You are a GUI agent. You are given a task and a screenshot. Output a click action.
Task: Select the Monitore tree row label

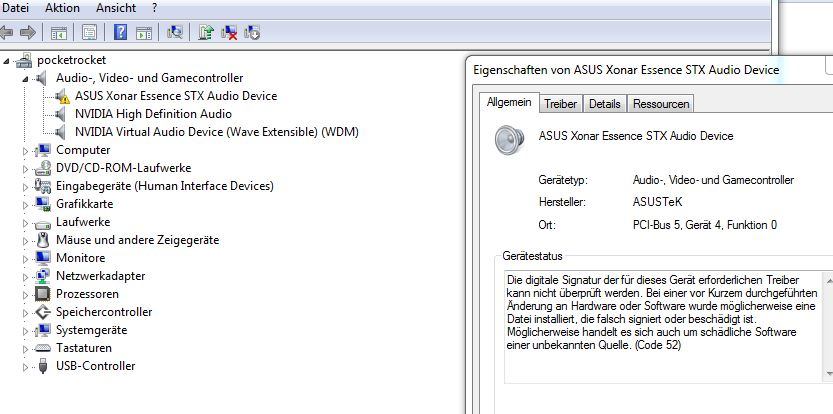click(x=81, y=258)
